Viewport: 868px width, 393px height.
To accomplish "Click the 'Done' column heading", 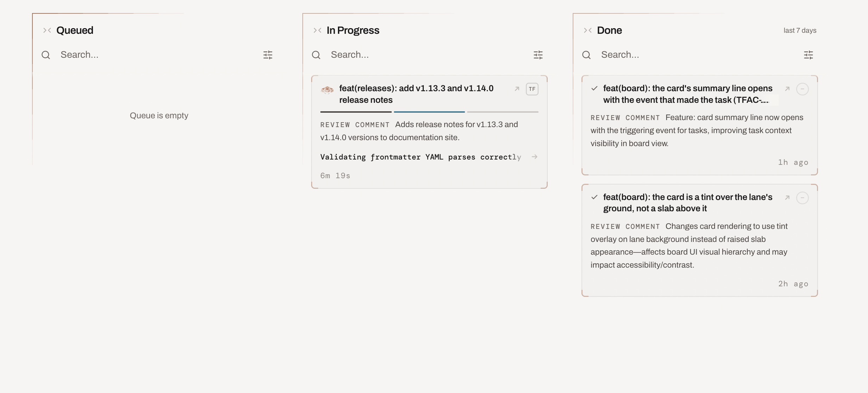I will point(609,30).
